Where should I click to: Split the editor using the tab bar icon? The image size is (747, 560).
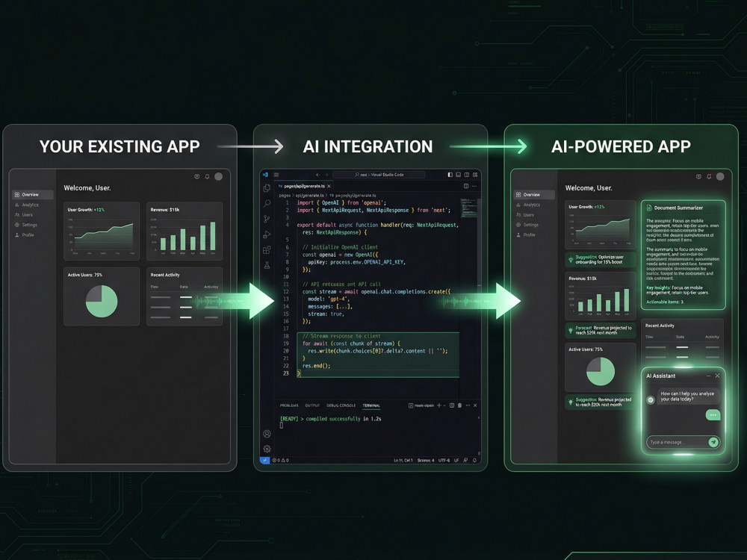(x=466, y=186)
